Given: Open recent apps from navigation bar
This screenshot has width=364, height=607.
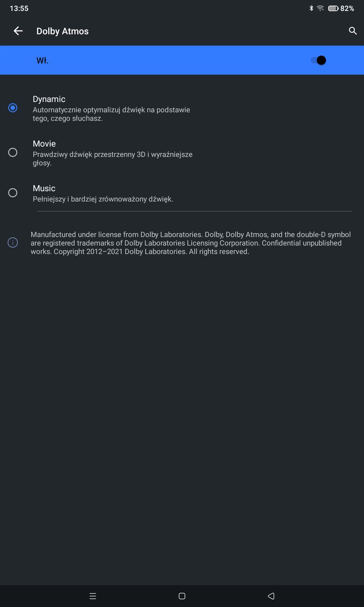Looking at the screenshot, I should [93, 596].
